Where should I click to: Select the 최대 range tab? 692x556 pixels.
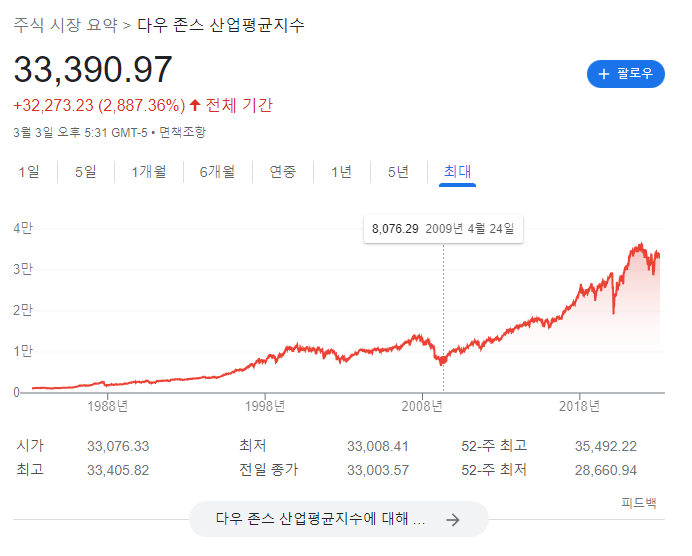tap(457, 172)
